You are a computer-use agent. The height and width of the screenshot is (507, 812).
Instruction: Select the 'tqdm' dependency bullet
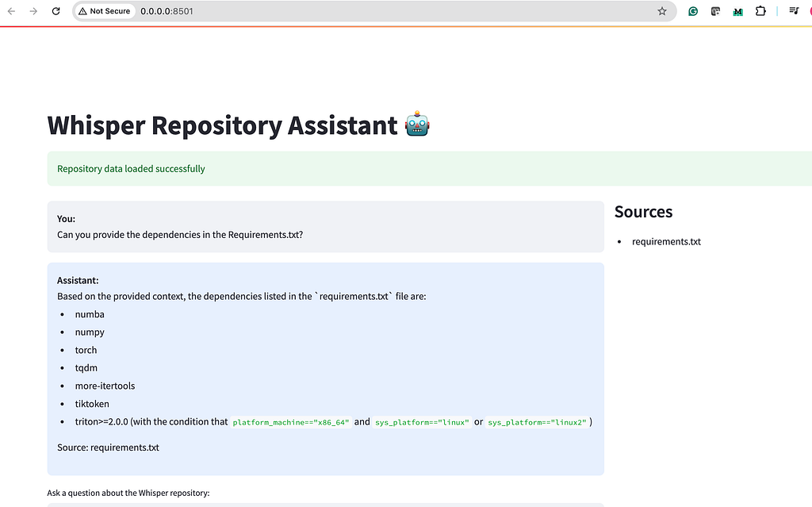click(86, 368)
